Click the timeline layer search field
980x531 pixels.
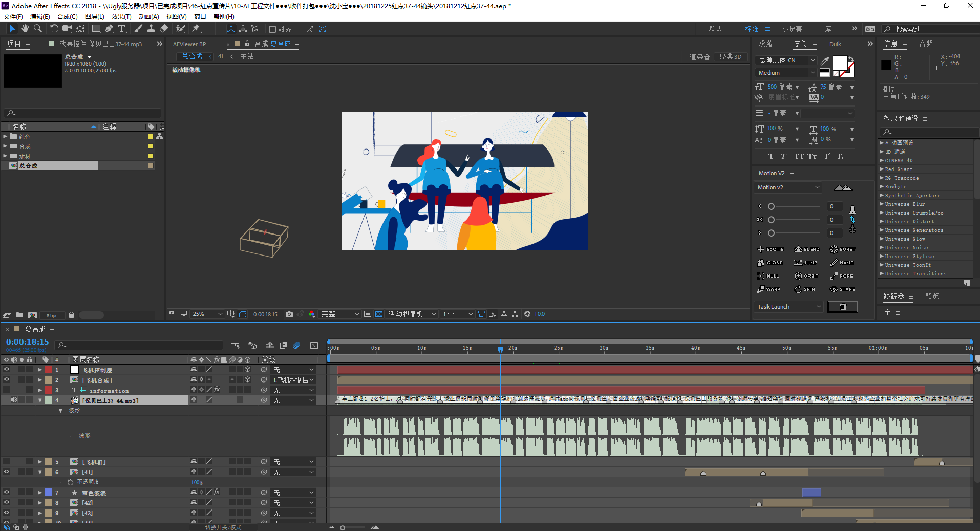[x=140, y=345]
